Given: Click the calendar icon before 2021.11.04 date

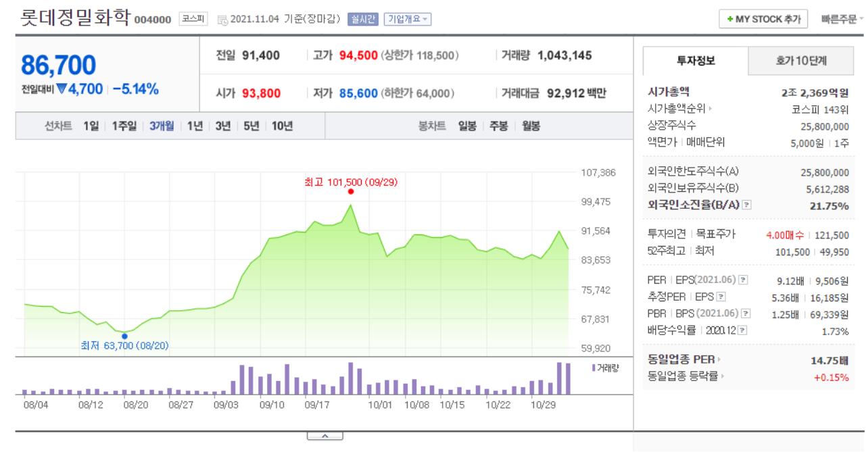Looking at the screenshot, I should tap(222, 20).
